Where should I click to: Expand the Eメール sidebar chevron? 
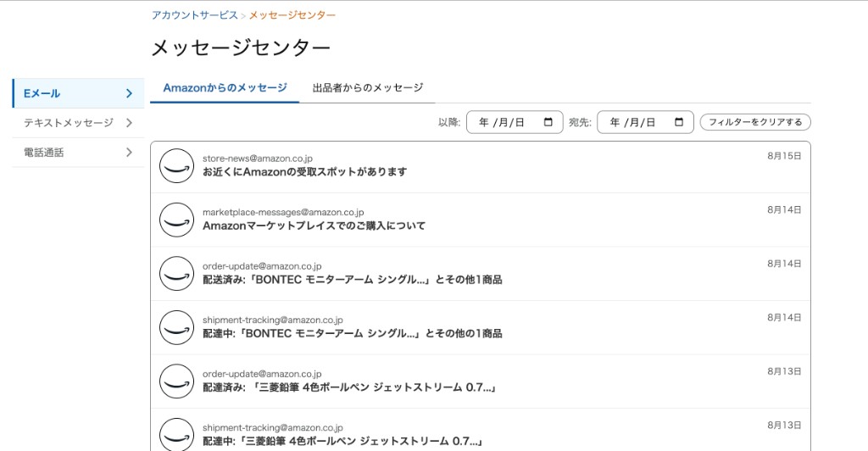pyautogui.click(x=129, y=93)
